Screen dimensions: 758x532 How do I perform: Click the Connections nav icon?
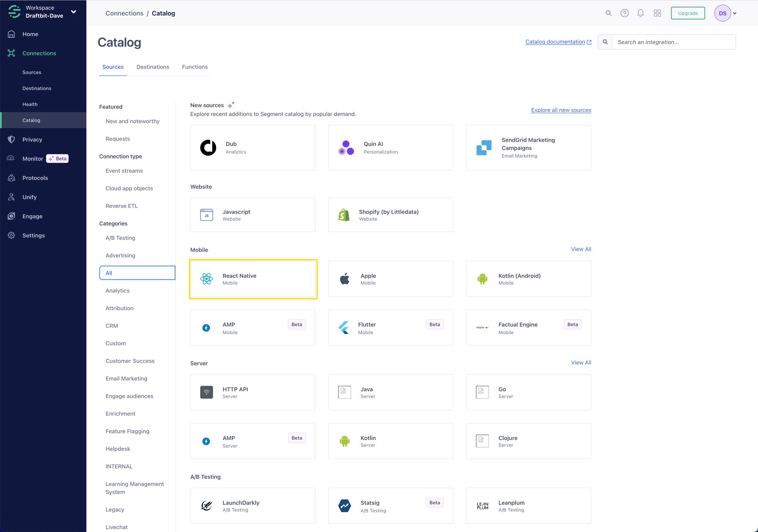[x=12, y=53]
